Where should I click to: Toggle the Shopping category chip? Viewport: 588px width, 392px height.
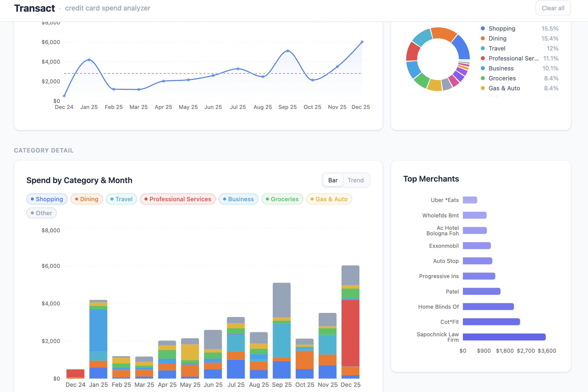47,199
